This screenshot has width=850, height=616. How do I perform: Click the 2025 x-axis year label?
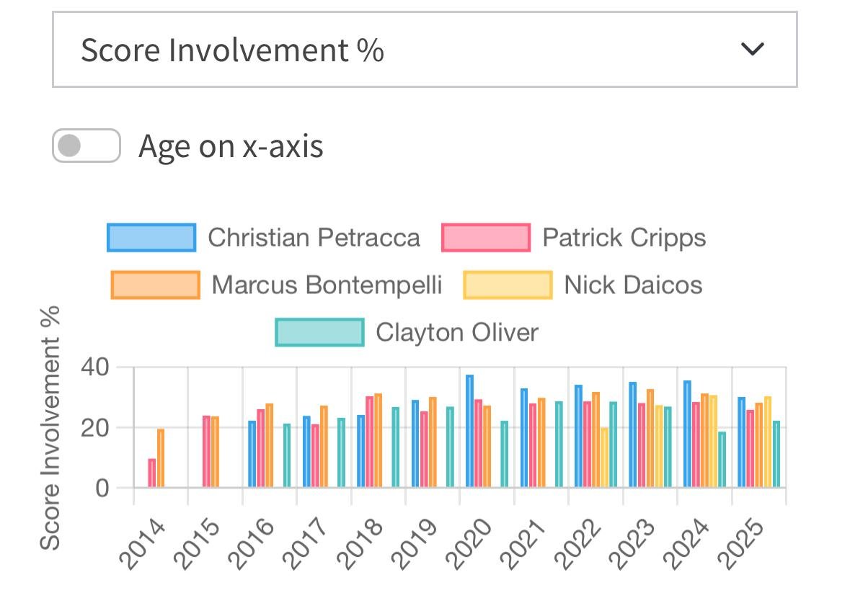click(x=741, y=543)
